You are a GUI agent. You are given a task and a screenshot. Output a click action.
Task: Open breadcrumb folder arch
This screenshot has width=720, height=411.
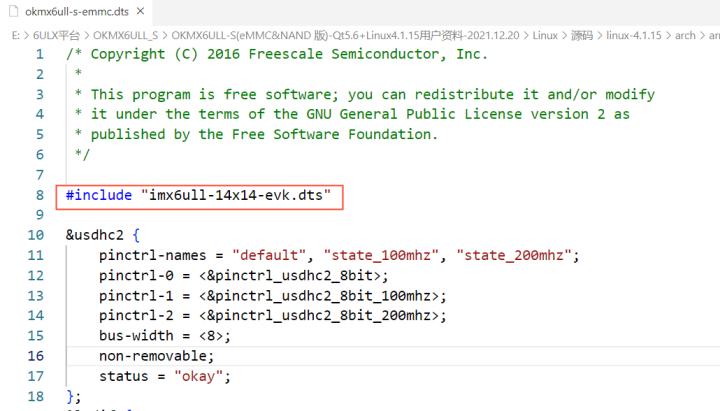tap(685, 35)
